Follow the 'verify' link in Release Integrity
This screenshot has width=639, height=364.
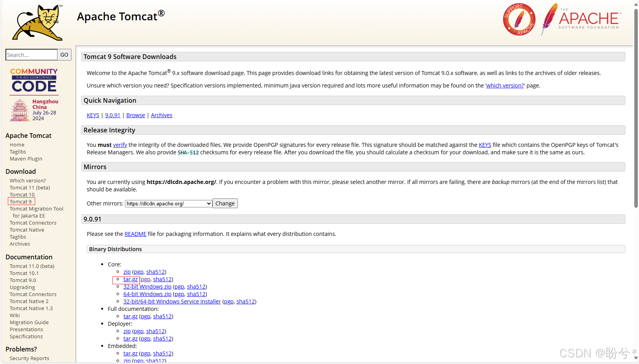[120, 145]
